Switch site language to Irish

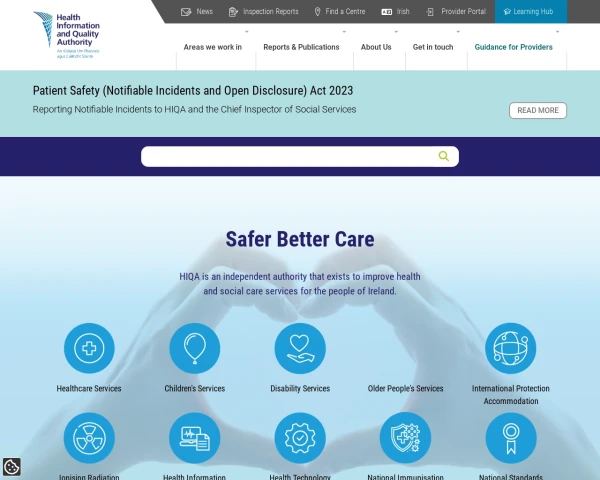(403, 11)
